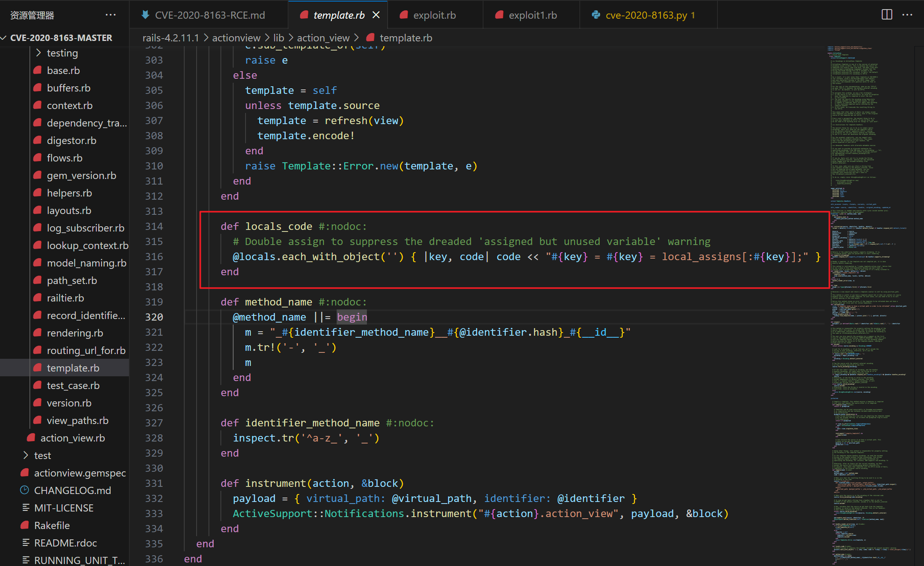Click the split editor icon
The image size is (924, 566).
pos(887,15)
